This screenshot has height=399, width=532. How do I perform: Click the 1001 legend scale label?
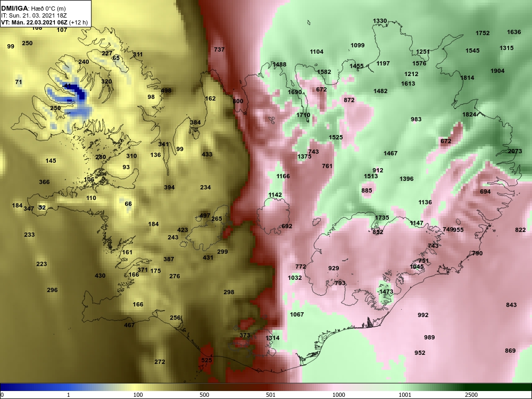405,395
